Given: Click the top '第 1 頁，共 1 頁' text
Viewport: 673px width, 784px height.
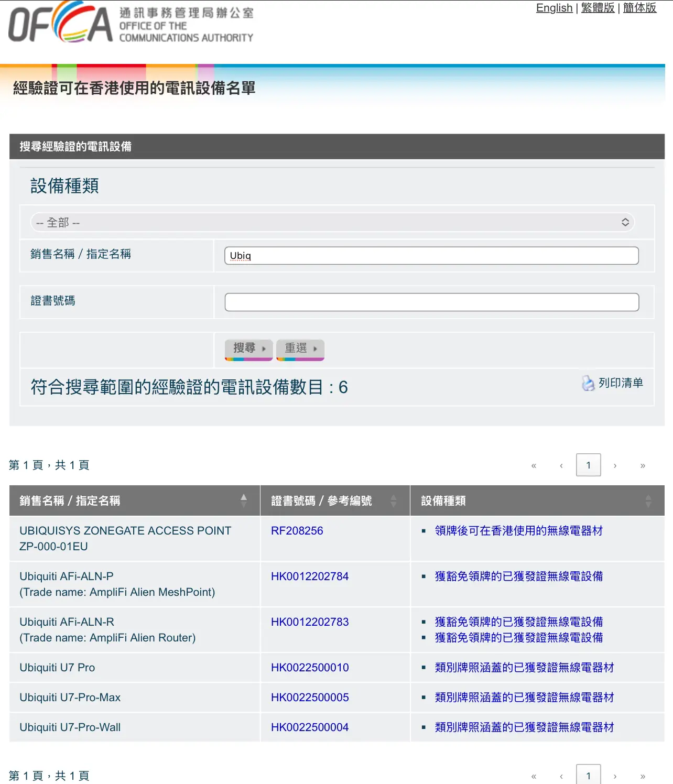Looking at the screenshot, I should point(49,465).
